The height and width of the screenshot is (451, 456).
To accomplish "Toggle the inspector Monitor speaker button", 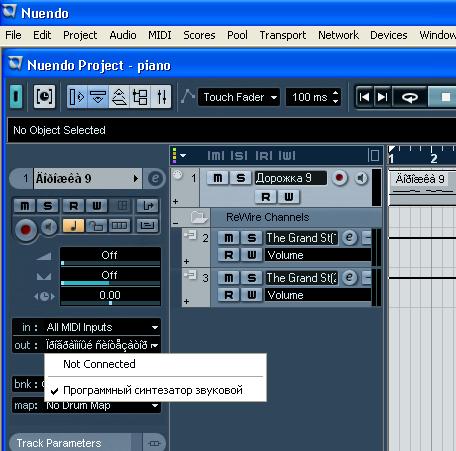I will (x=49, y=228).
